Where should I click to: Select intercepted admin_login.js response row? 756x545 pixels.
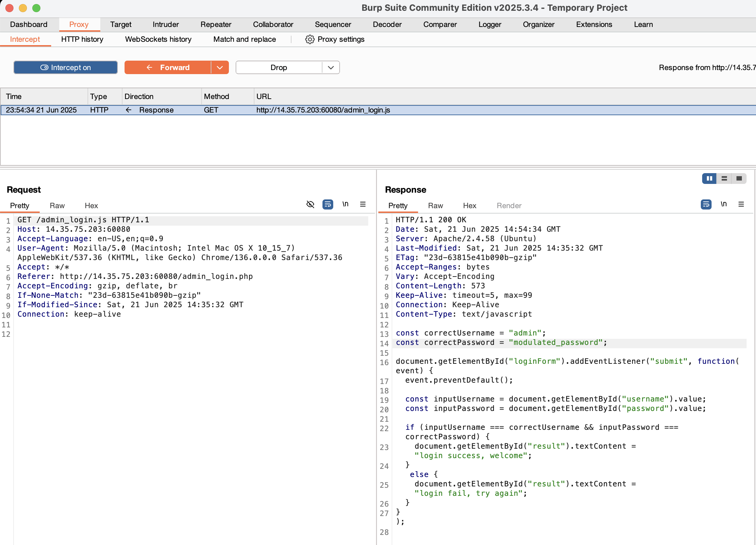[323, 110]
